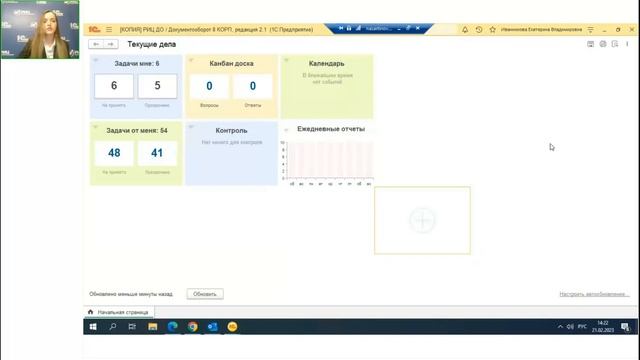Click the 1C logo in the title bar
This screenshot has height=360, width=640.
94,29
